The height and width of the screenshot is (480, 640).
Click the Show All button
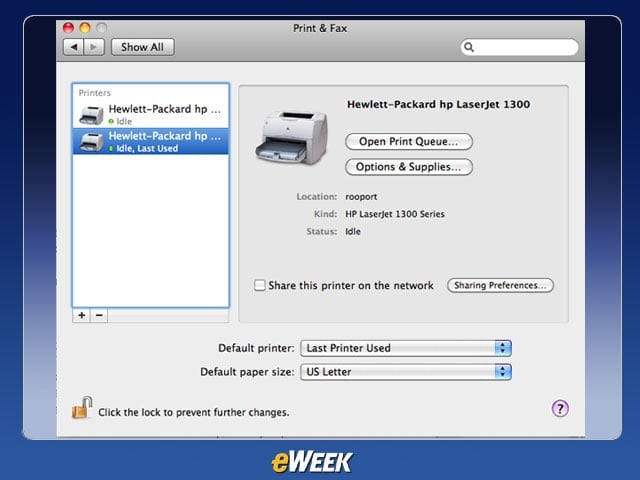142,47
